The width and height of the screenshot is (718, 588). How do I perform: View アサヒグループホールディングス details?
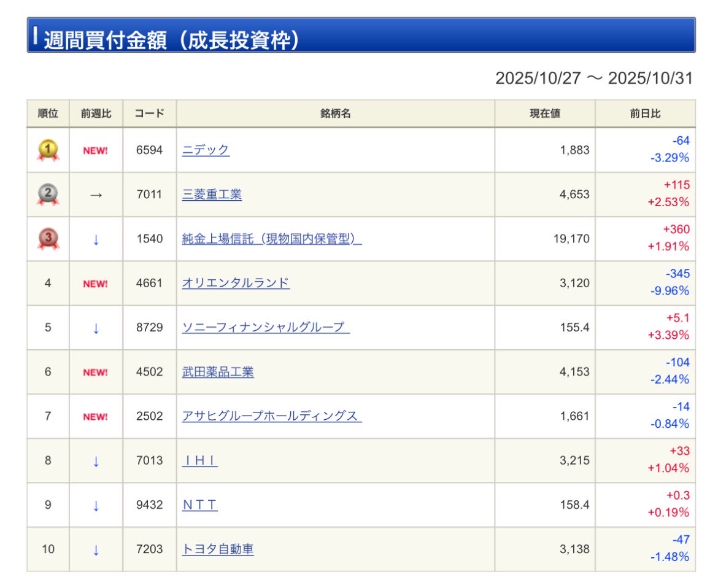(x=272, y=416)
